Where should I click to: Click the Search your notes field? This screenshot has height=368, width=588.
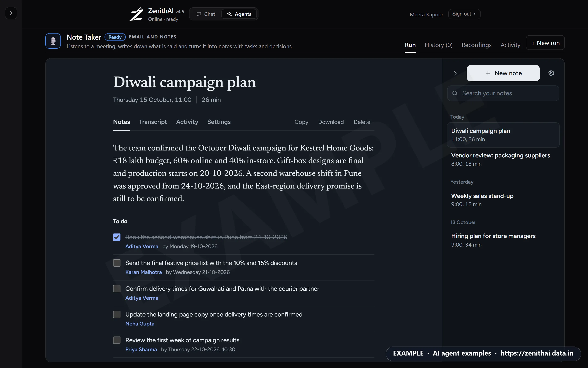coord(503,93)
